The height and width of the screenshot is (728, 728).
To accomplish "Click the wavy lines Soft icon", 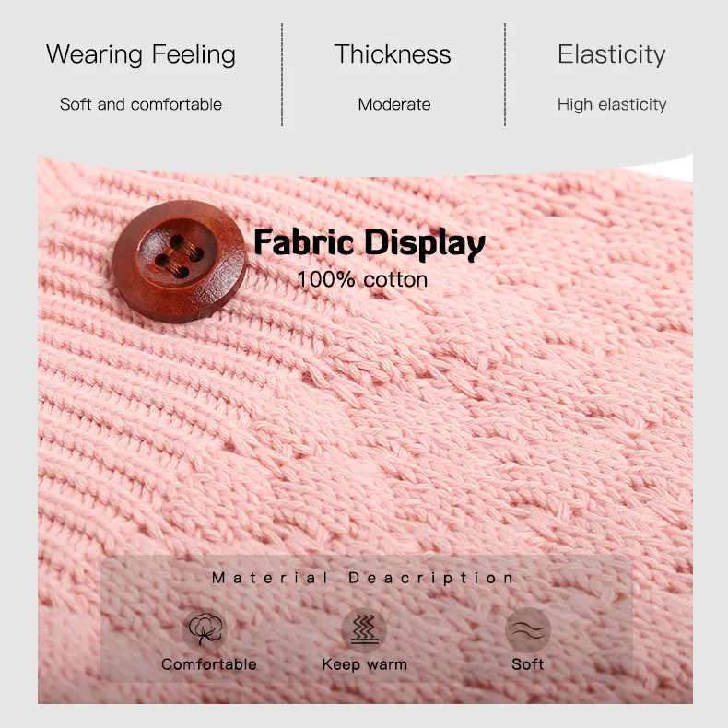I will click(528, 630).
